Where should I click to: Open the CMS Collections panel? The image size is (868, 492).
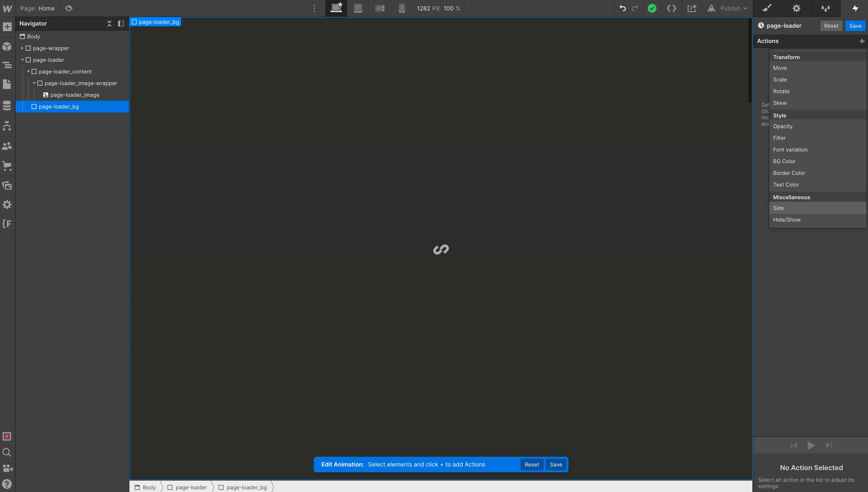pos(7,106)
